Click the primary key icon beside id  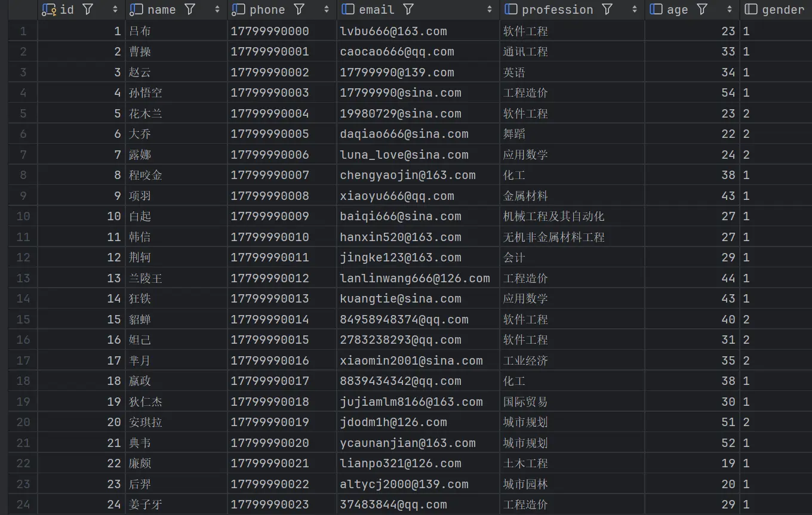pos(49,10)
